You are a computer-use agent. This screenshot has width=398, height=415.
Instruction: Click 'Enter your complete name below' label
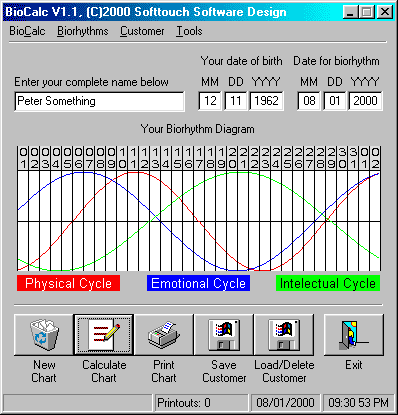(91, 82)
